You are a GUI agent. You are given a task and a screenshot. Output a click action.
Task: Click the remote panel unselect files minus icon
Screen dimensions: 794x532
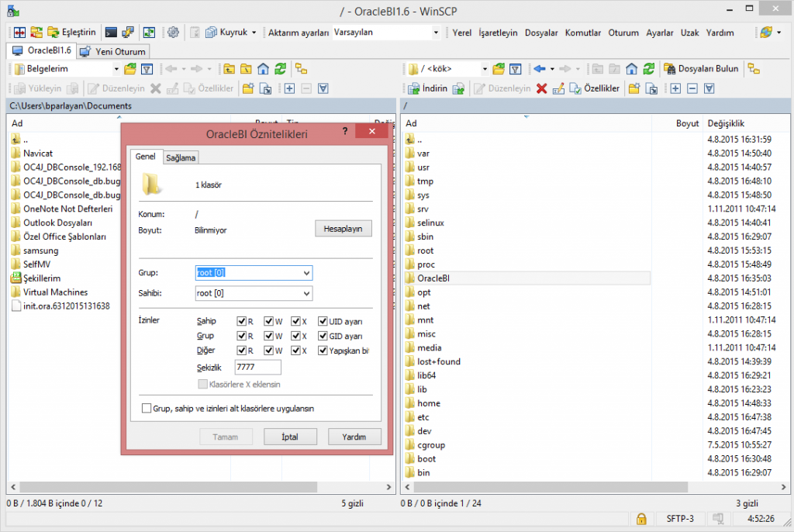[692, 88]
